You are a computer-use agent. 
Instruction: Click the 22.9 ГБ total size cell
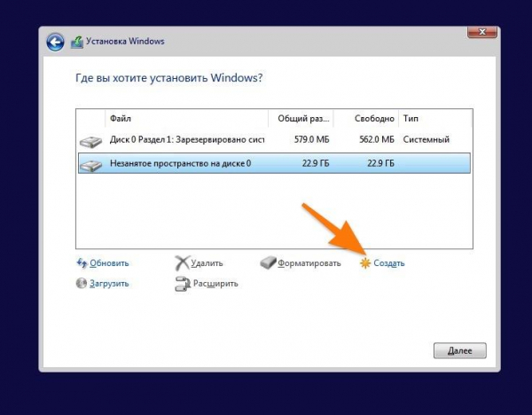tap(316, 163)
